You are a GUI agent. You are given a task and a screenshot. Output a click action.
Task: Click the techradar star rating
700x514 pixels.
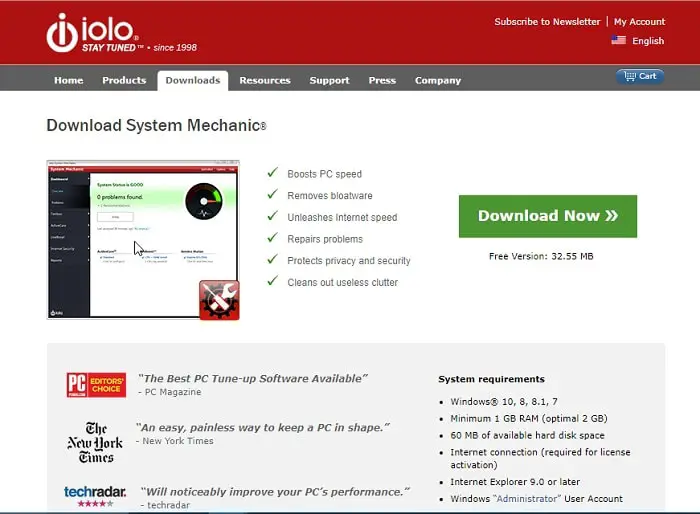95,504
